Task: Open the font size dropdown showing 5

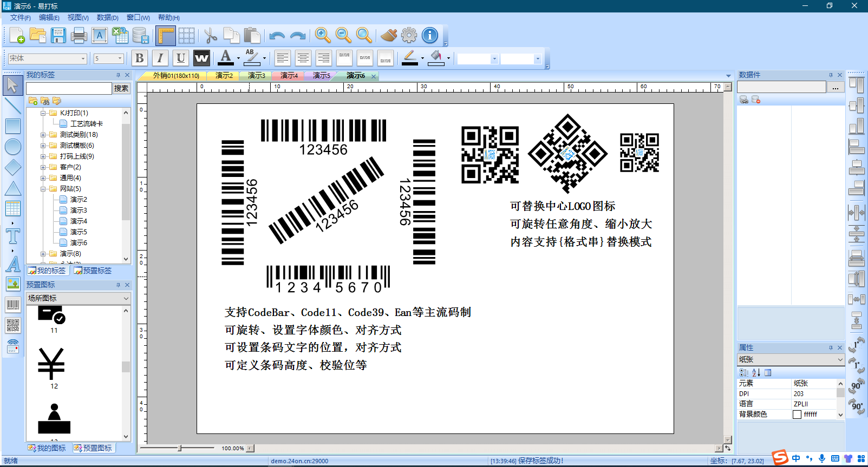Action: click(120, 58)
